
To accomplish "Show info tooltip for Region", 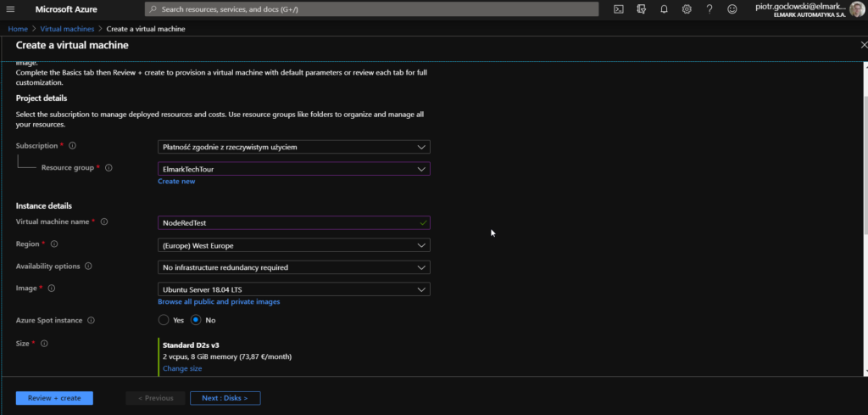I will coord(54,244).
